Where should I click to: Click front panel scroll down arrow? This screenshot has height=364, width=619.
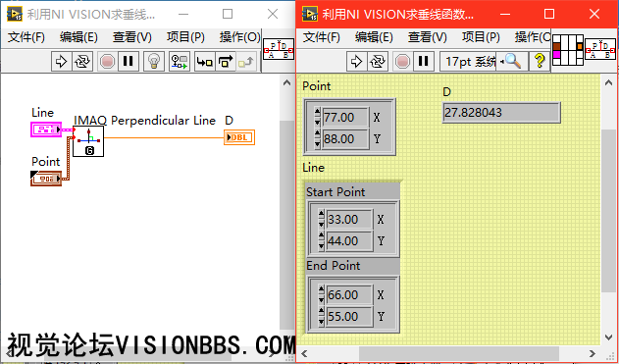(x=608, y=338)
